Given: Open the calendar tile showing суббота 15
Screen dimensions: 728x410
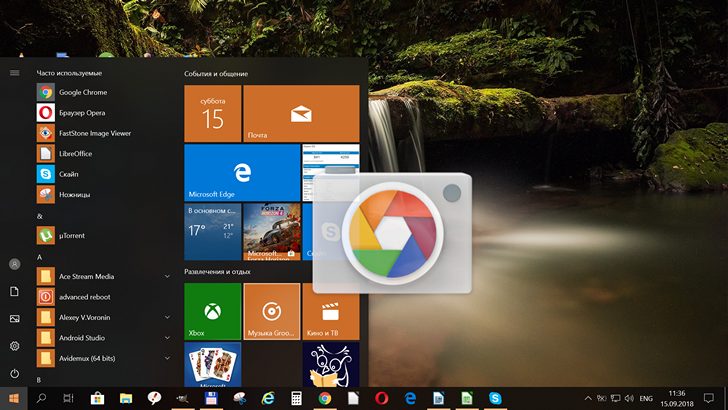Looking at the screenshot, I should click(x=213, y=113).
